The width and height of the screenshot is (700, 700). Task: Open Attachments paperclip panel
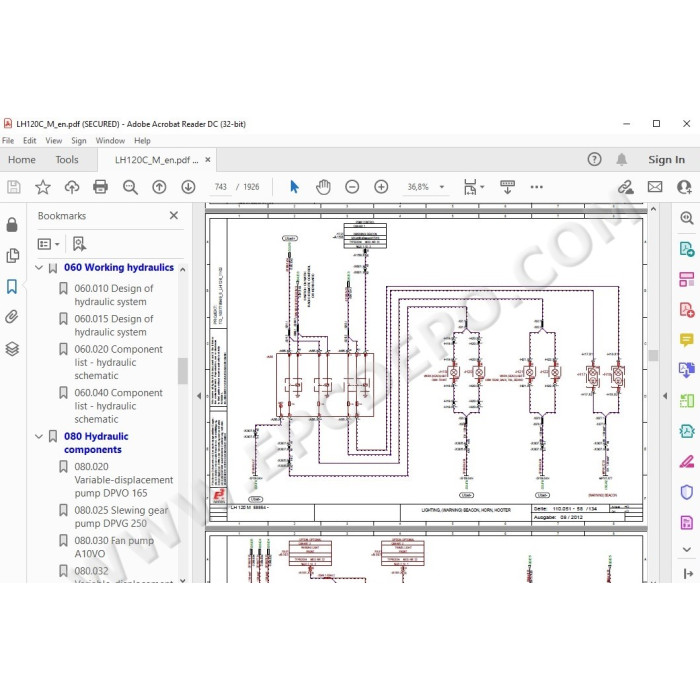12,317
